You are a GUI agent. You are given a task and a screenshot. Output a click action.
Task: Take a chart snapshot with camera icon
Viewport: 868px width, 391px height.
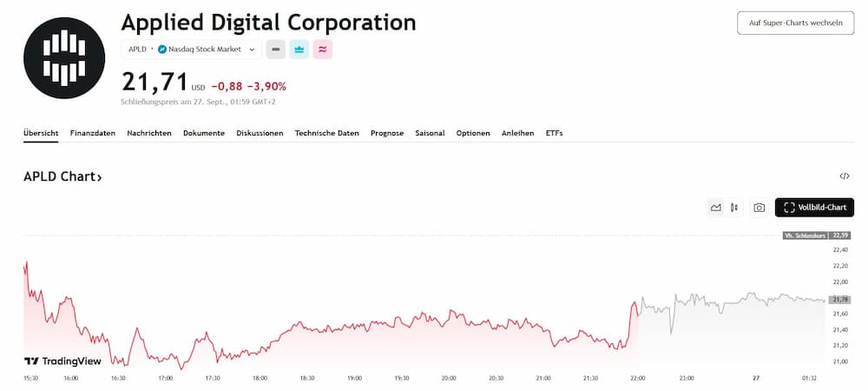[x=759, y=208]
